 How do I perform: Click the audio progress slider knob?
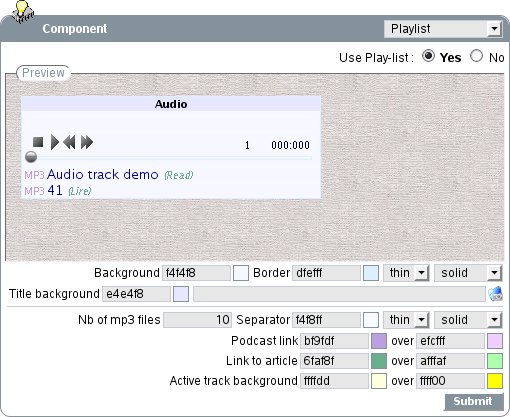[x=31, y=157]
